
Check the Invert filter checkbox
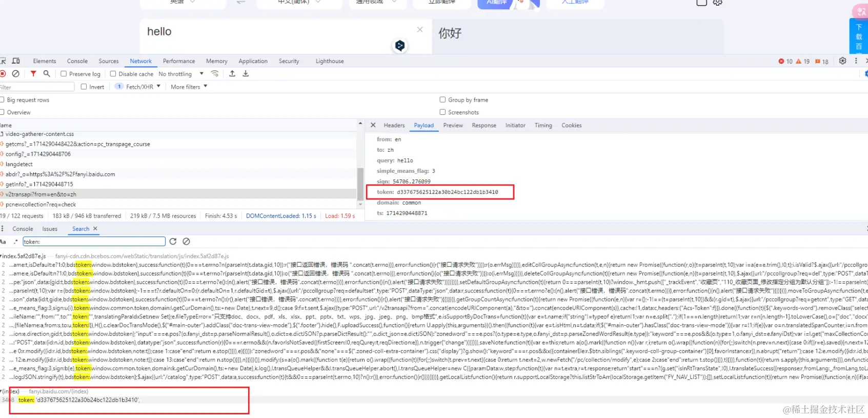[84, 87]
